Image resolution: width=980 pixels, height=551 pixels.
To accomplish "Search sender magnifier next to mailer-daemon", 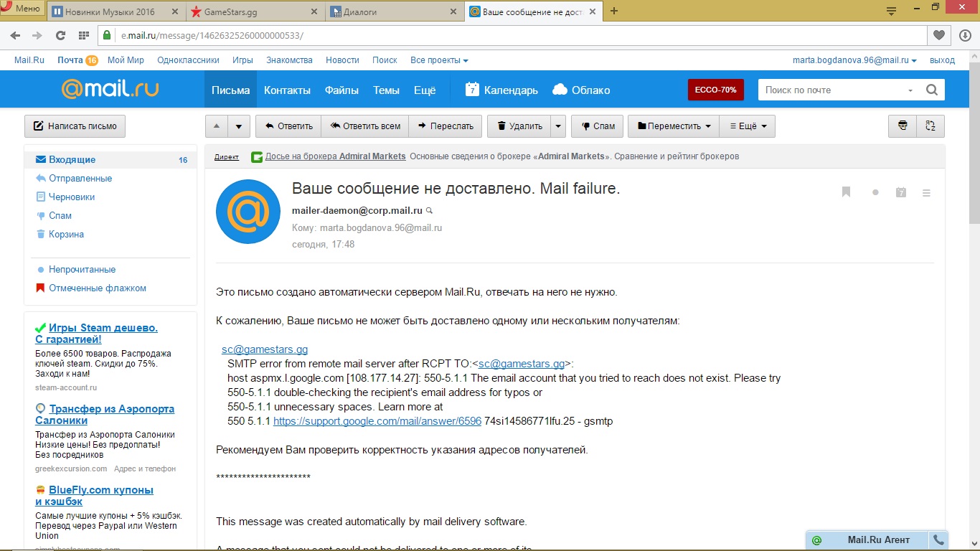I will (430, 211).
